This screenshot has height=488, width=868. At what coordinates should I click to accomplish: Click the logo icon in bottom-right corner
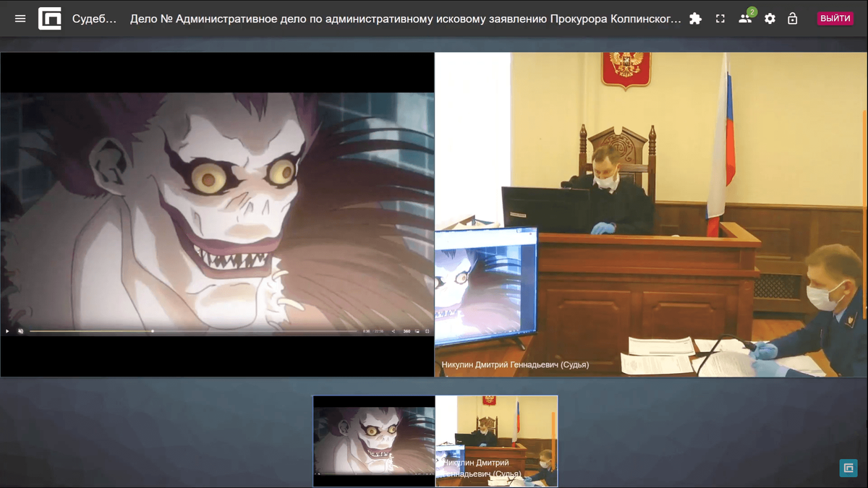[848, 468]
